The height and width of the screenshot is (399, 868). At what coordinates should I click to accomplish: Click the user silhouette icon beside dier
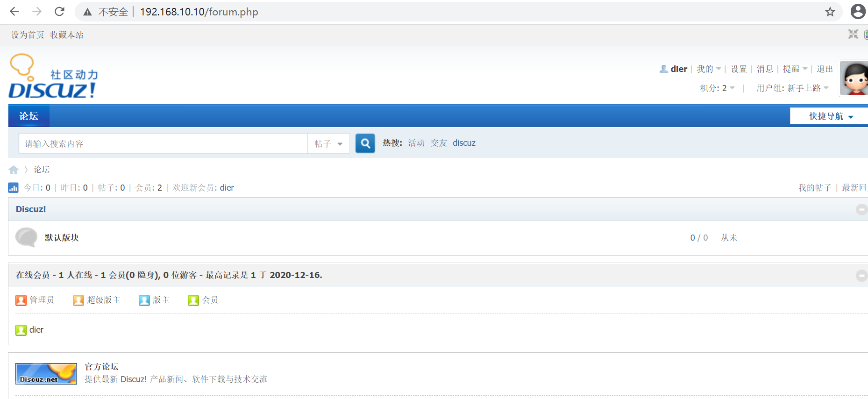click(x=664, y=69)
